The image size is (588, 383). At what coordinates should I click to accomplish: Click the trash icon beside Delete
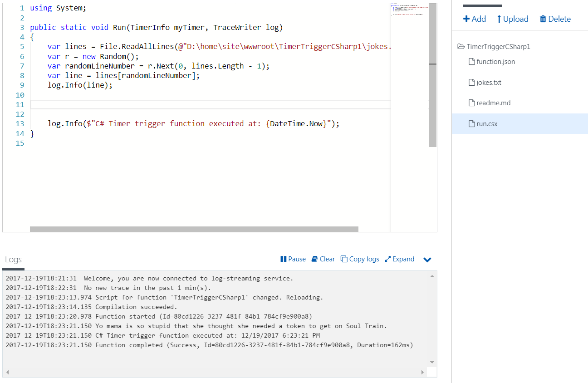point(543,19)
